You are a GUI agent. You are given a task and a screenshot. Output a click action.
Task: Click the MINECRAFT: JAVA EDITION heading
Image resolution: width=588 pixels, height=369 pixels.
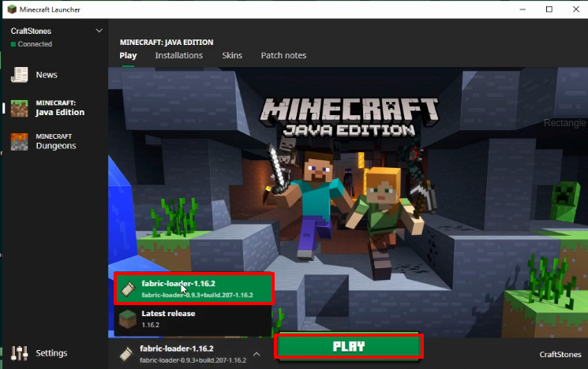click(167, 43)
